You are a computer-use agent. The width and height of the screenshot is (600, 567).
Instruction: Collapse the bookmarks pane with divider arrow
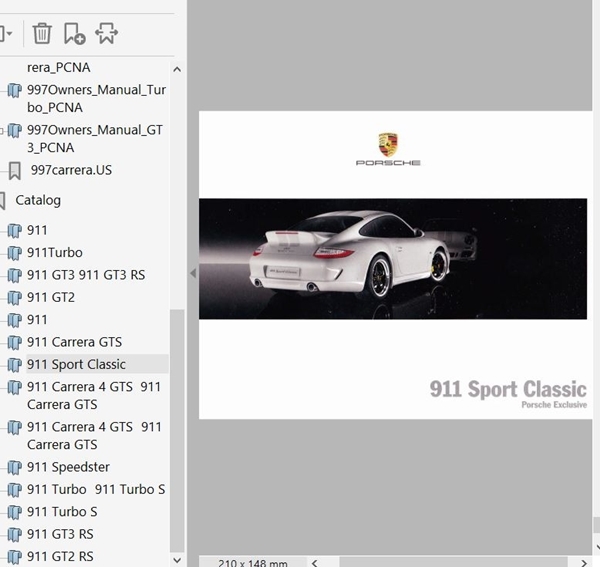coord(193,273)
